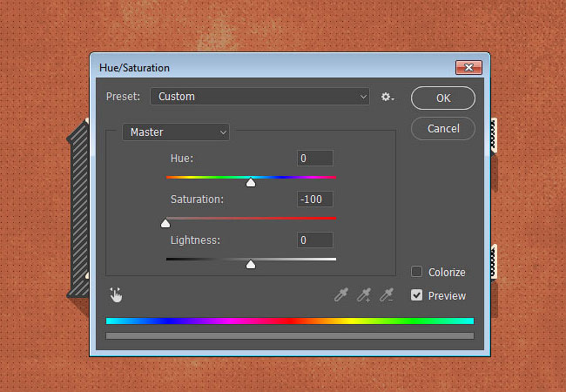Uncheck the Preview checkbox
The width and height of the screenshot is (566, 392).
pos(416,295)
